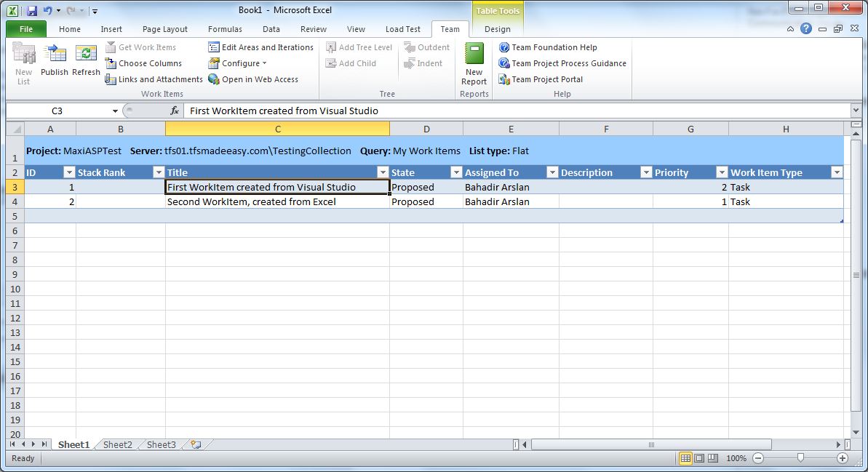Open the Design tab under Table Tools

[x=497, y=29]
